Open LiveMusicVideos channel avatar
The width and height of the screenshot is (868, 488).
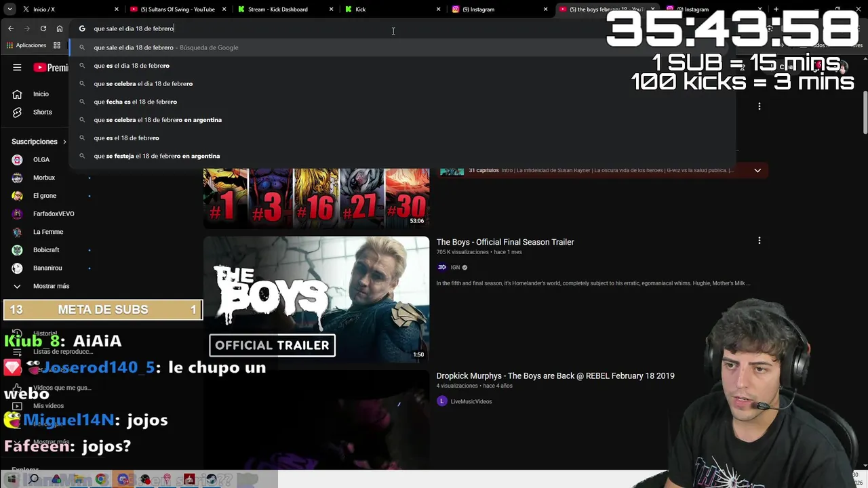[x=442, y=401]
